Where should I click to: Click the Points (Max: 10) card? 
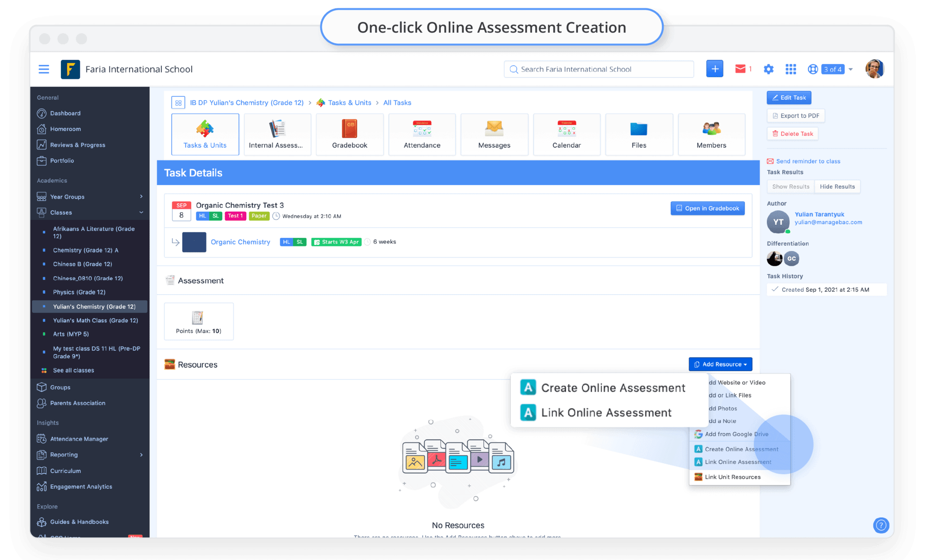click(199, 322)
